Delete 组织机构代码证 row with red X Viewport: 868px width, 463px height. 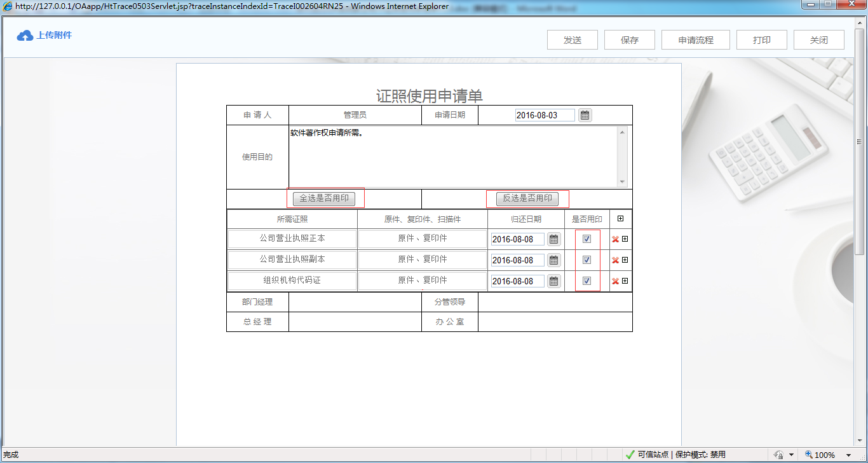tap(614, 280)
